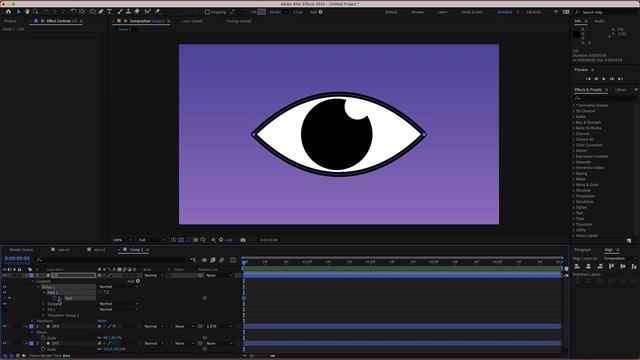The image size is (640, 360).
Task: Click the shape Add button in the toolbar
Action: point(320,12)
